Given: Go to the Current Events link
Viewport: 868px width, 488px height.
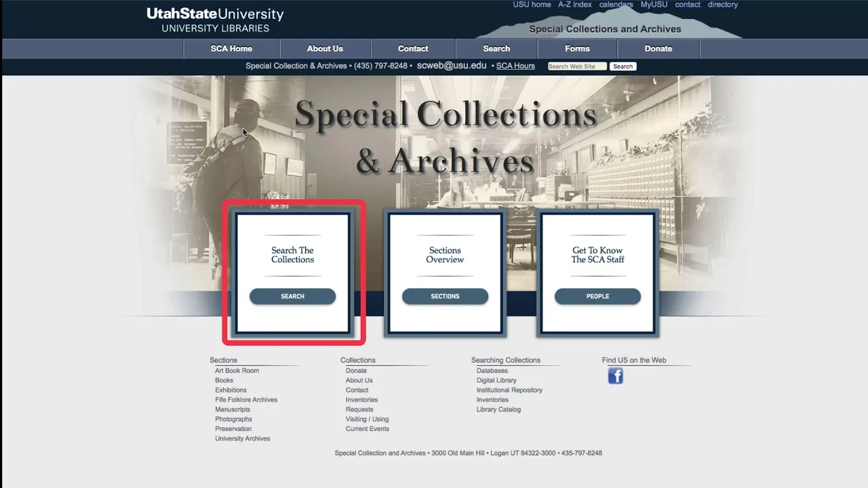Looking at the screenshot, I should point(368,429).
